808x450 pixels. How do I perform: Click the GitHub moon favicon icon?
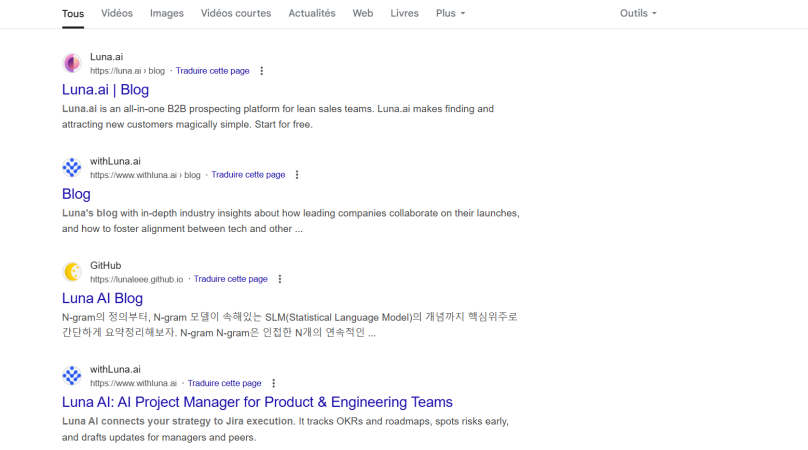[x=72, y=272]
